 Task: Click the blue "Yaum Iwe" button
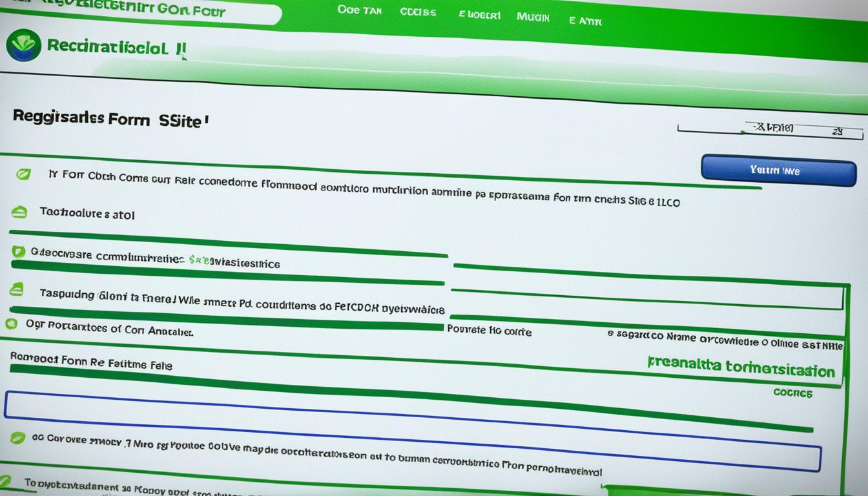pyautogui.click(x=778, y=170)
